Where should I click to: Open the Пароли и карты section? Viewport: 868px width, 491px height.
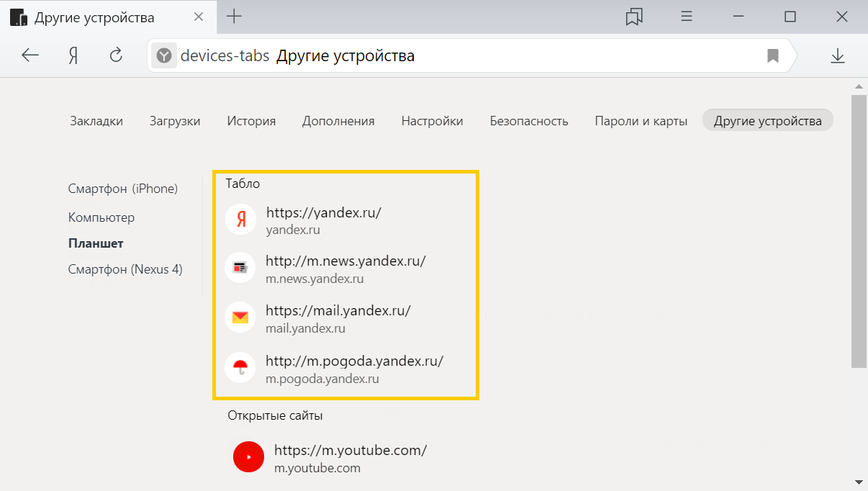[x=641, y=121]
